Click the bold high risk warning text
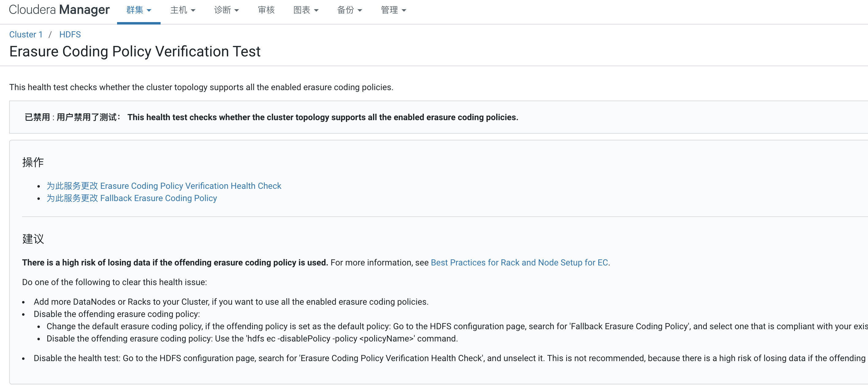This screenshot has height=385, width=868. (x=175, y=262)
